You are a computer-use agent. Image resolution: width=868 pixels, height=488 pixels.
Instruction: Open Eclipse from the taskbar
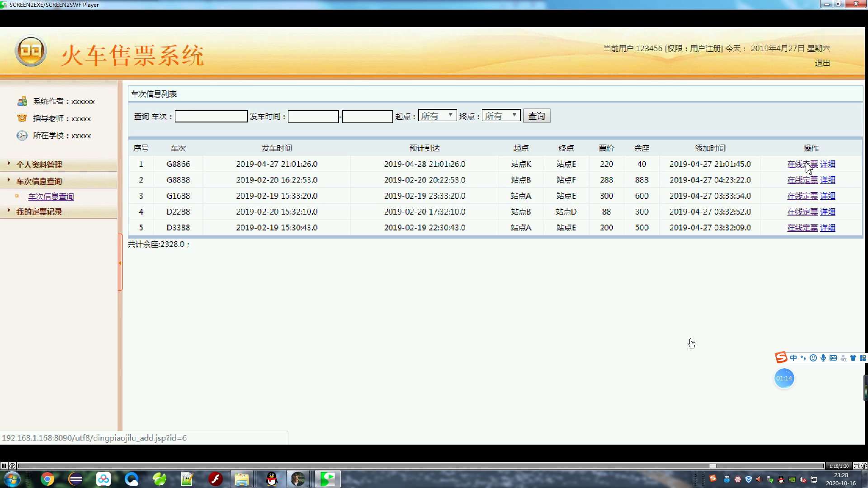(x=75, y=479)
